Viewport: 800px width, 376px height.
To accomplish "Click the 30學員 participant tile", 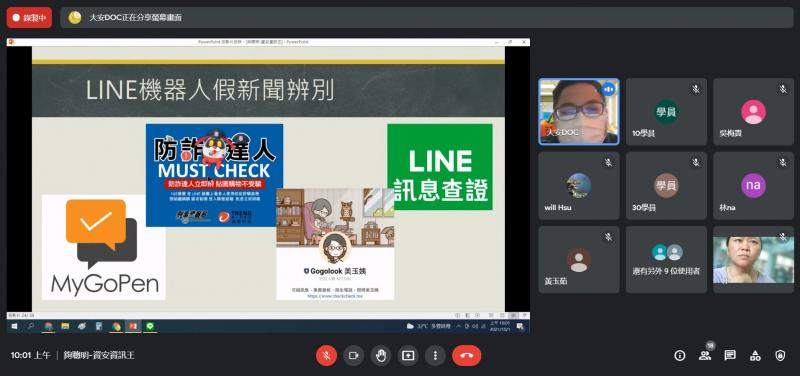I will pos(666,186).
